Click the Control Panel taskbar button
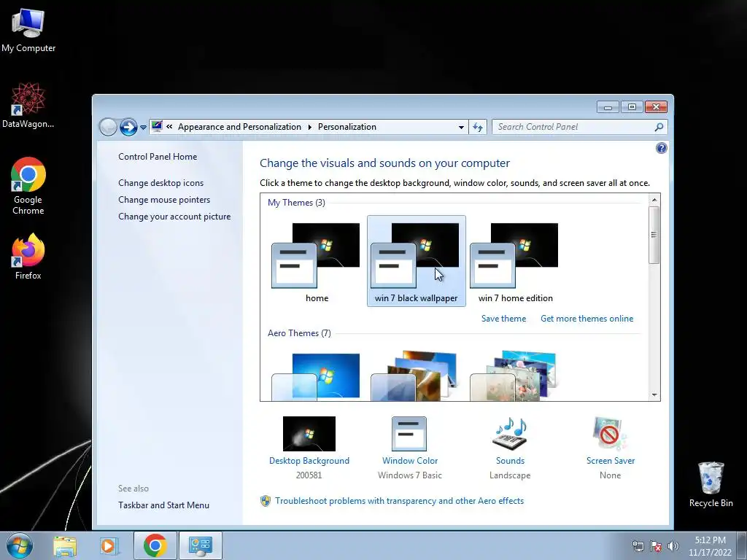747x560 pixels. coord(200,545)
